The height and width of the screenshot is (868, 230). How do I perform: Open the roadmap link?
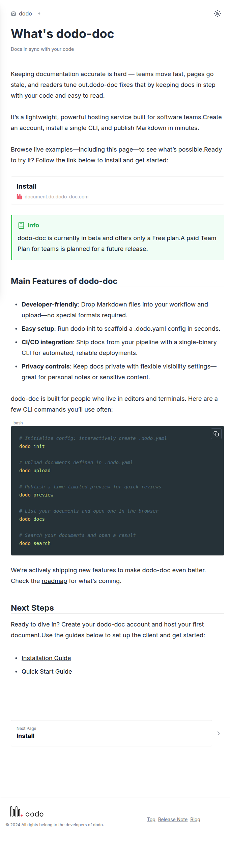click(54, 581)
